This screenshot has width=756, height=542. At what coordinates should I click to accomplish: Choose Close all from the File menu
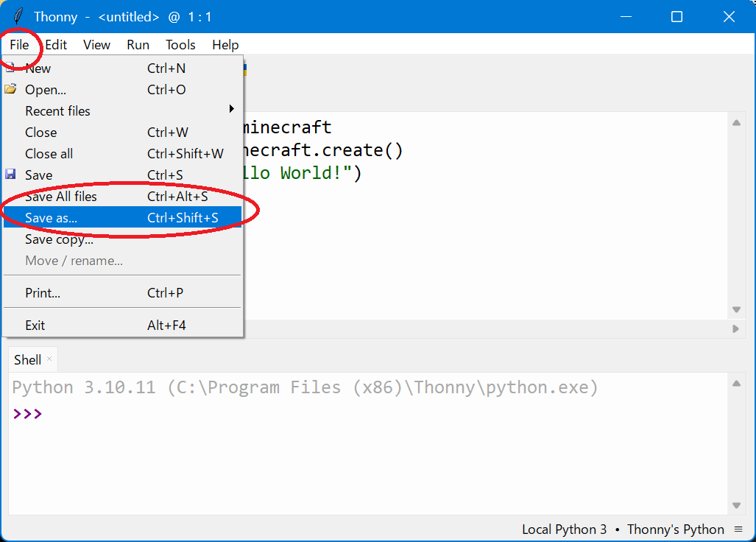click(122, 154)
